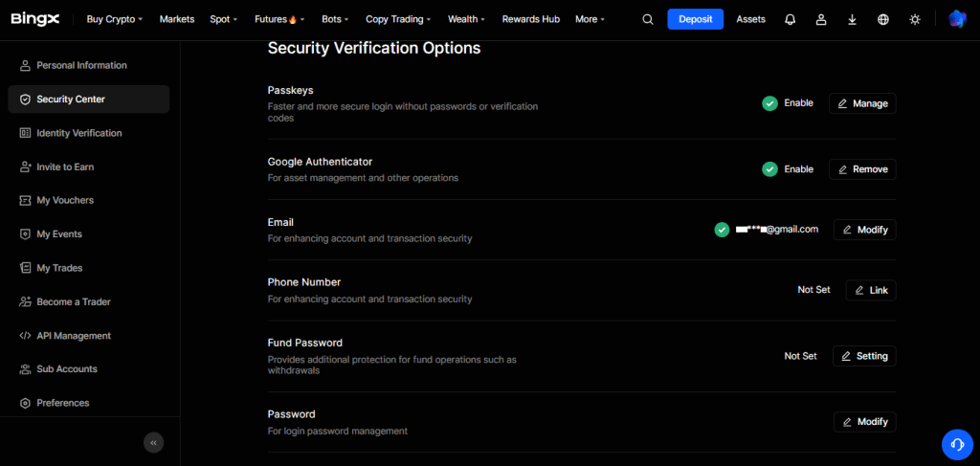Screen dimensions: 980x466
Task: Open the Rewards Hub page
Action: (x=530, y=19)
